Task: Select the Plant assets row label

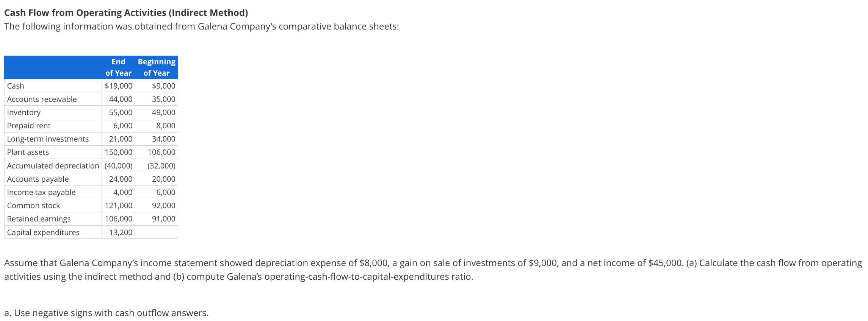Action: [28, 152]
